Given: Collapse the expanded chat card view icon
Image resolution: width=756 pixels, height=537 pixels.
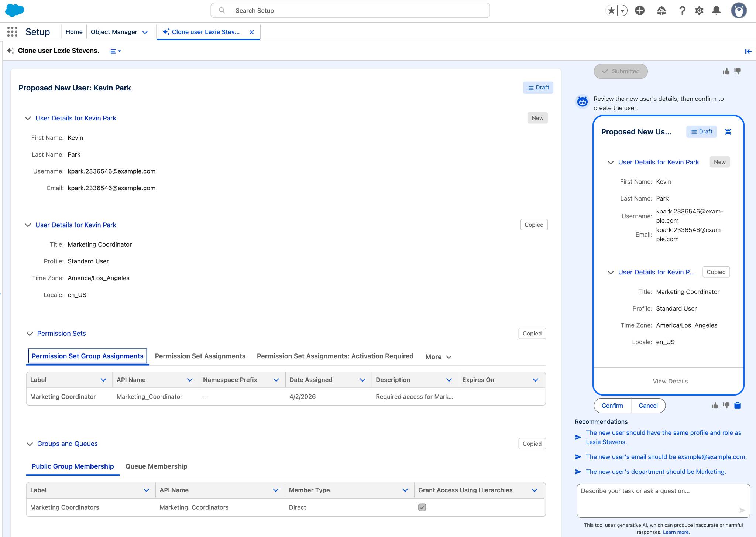Looking at the screenshot, I should click(x=728, y=132).
